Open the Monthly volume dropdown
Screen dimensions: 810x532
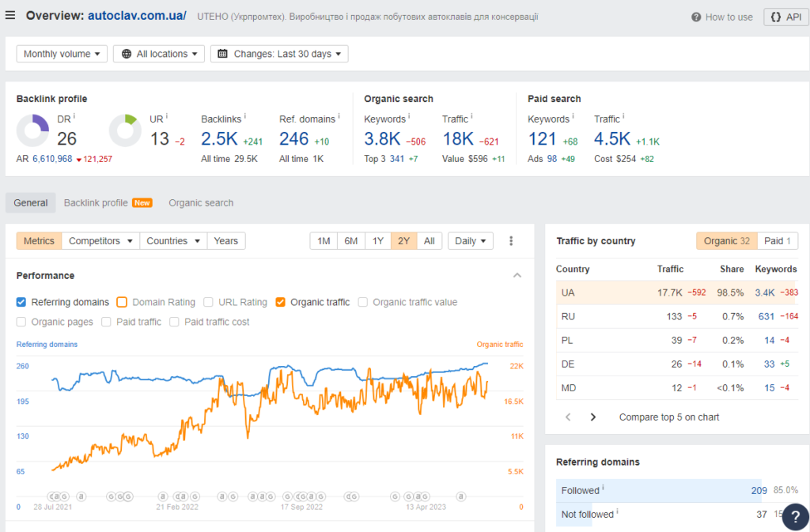point(62,54)
